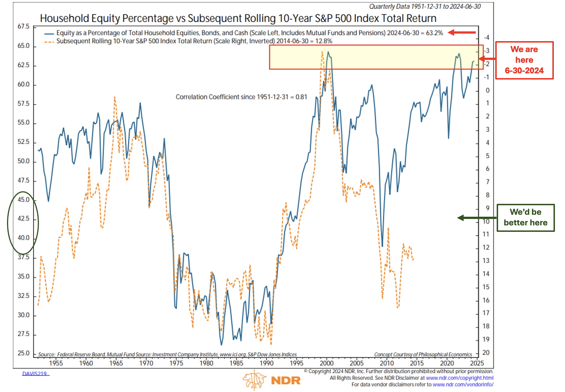Click the 40.0 label on left axis
565x392 pixels.
point(24,238)
